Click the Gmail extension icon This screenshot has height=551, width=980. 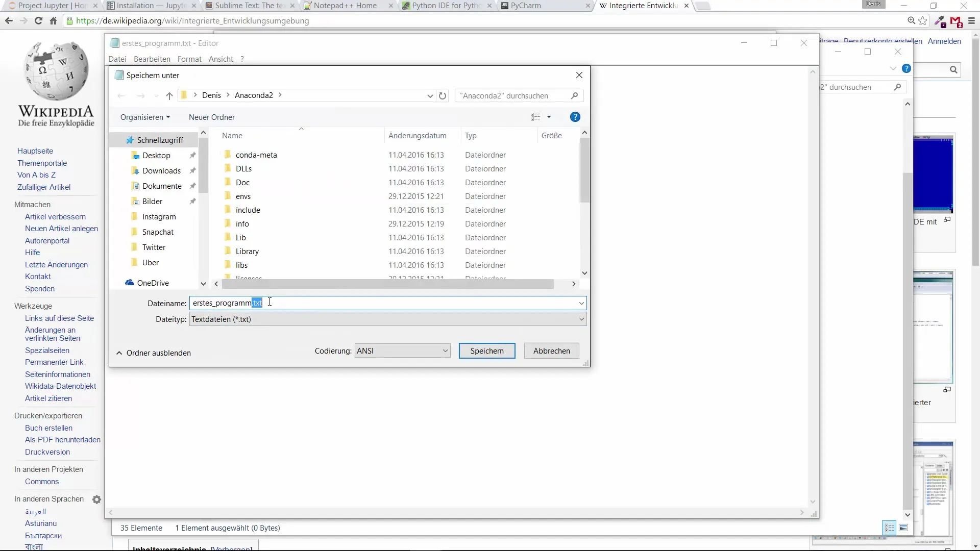[956, 21]
